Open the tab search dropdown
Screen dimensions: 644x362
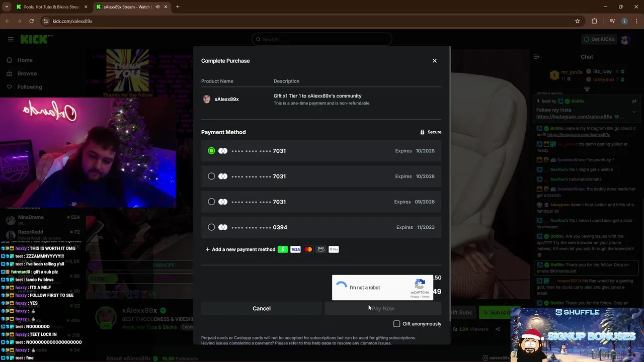pos(7,7)
